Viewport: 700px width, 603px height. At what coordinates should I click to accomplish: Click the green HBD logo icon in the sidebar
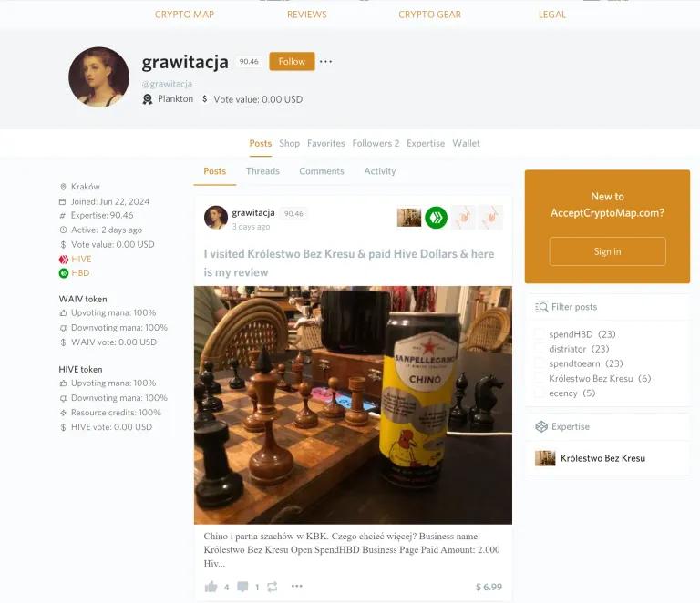point(64,273)
